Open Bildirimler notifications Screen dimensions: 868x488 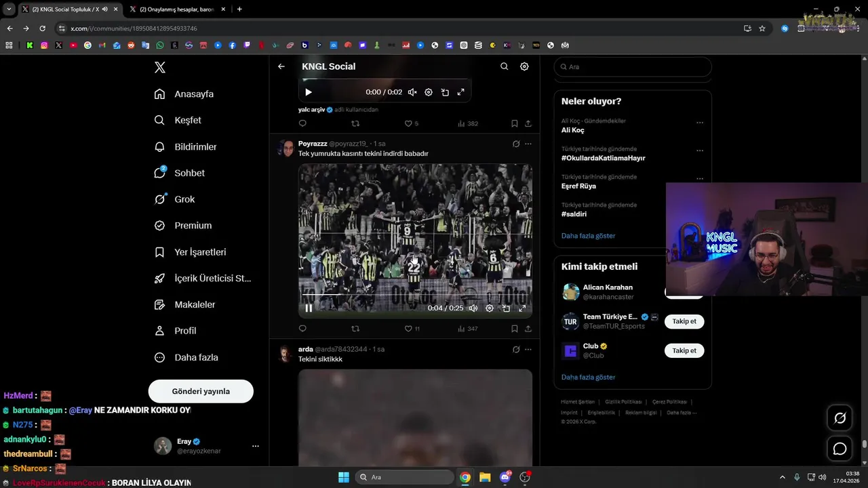tap(185, 146)
